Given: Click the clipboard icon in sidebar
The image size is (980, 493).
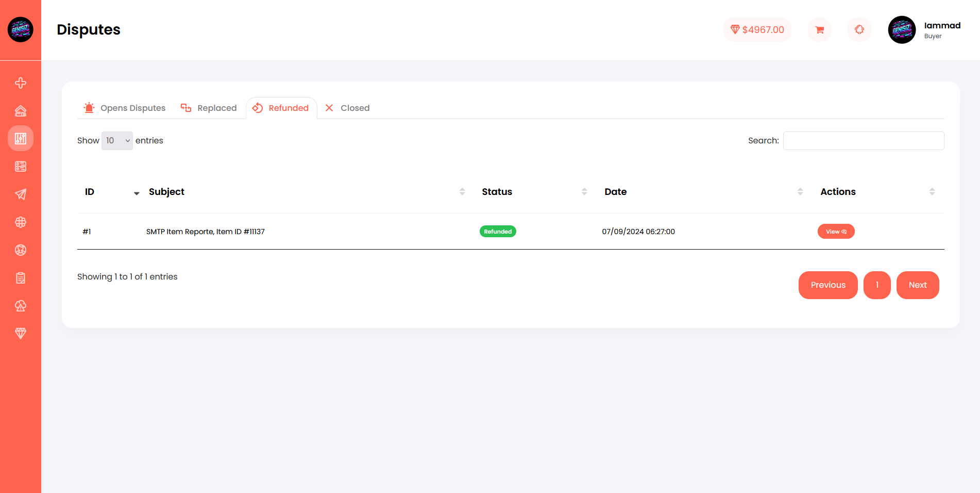Looking at the screenshot, I should click(x=21, y=278).
